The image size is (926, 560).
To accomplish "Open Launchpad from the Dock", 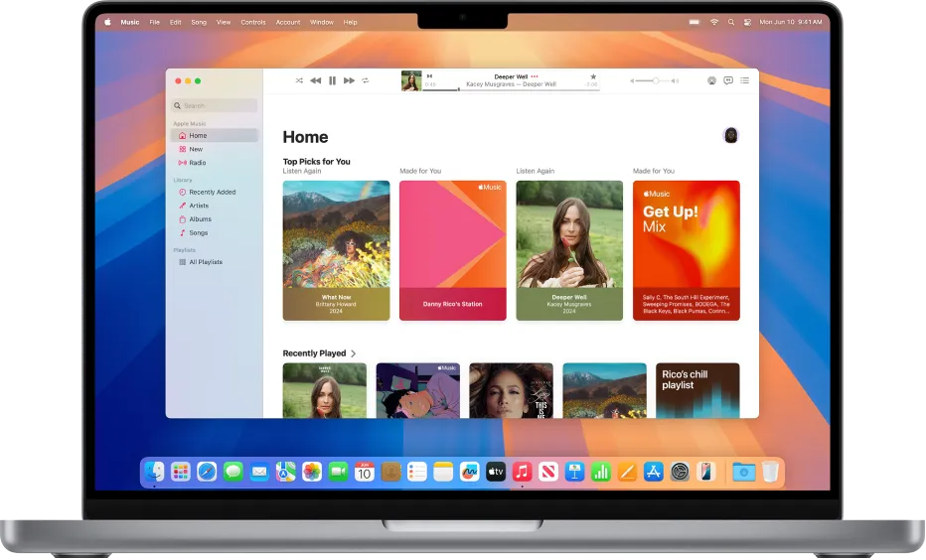I will tap(181, 472).
